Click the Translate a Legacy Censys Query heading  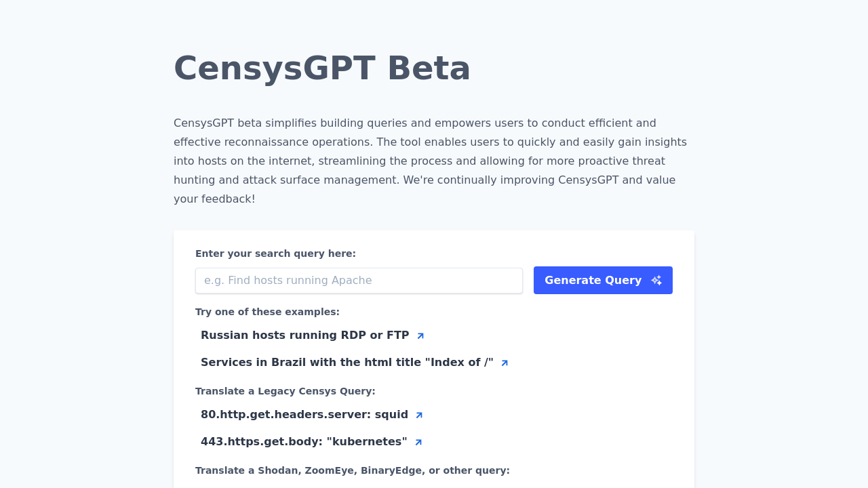pos(285,390)
